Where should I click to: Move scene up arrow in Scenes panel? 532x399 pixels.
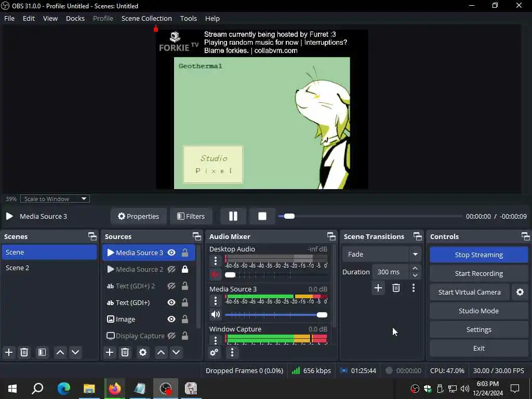[60, 352]
